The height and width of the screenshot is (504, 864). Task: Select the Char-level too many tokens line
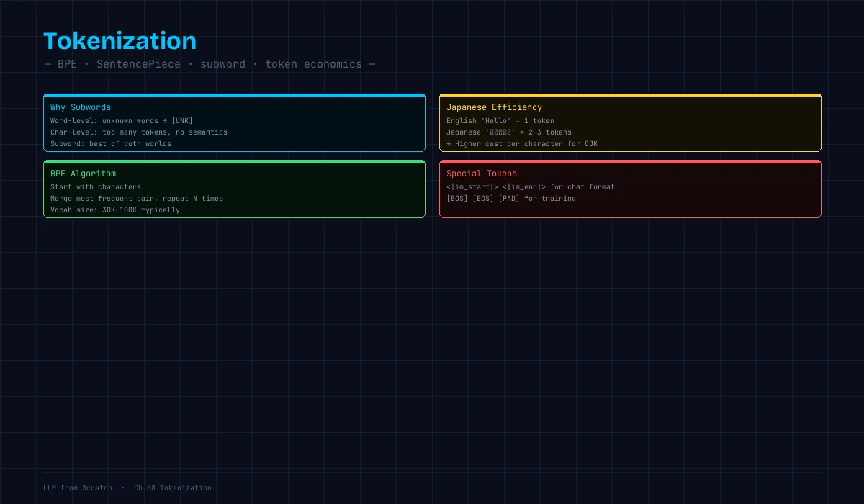coord(139,132)
